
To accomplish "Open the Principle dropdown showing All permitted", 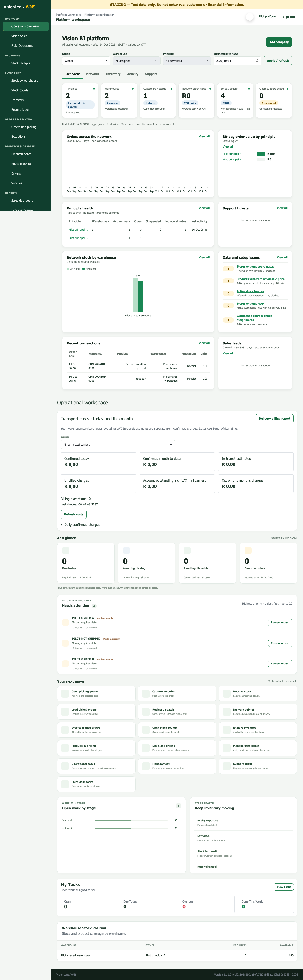I will tap(187, 61).
